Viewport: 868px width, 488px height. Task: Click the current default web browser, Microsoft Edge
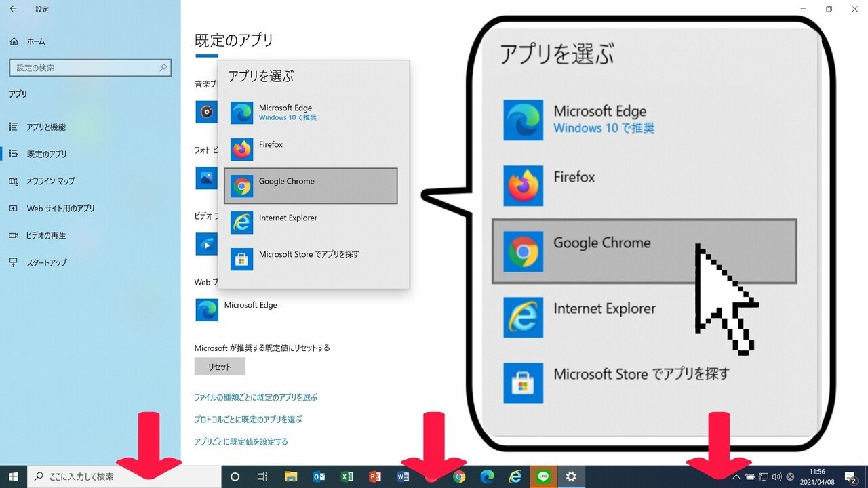pos(237,310)
